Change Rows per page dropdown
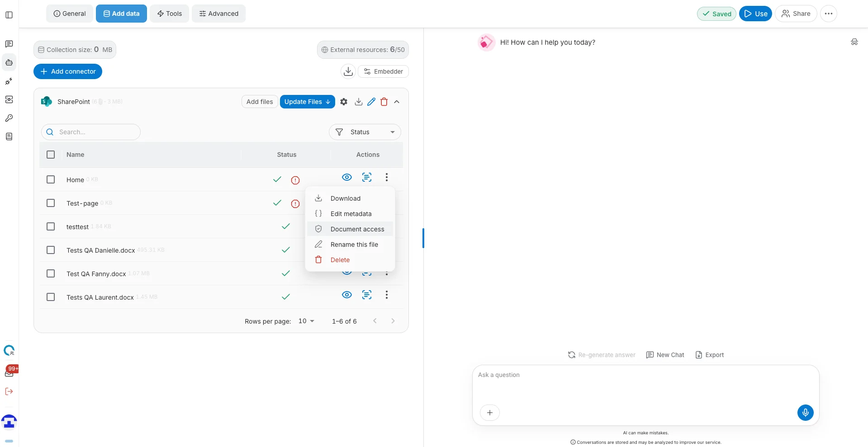 pyautogui.click(x=306, y=321)
